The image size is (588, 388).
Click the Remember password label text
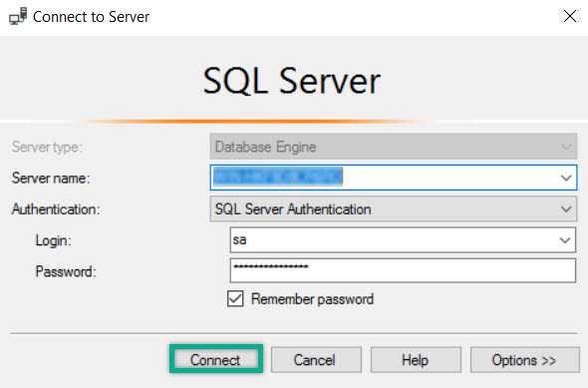(x=312, y=299)
